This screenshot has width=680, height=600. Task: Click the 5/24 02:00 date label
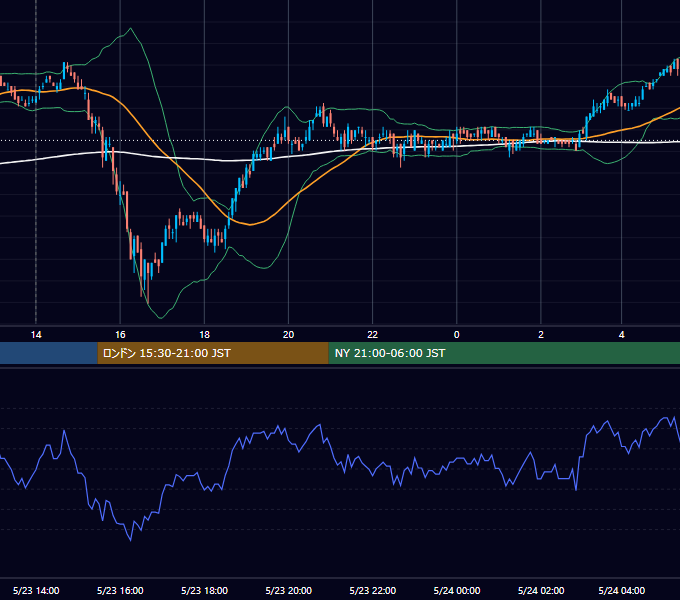pyautogui.click(x=541, y=590)
